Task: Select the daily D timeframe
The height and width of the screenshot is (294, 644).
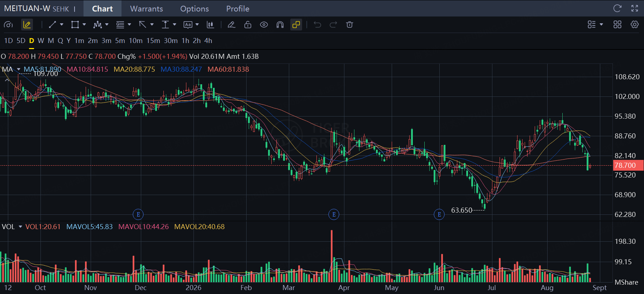Action: 32,41
